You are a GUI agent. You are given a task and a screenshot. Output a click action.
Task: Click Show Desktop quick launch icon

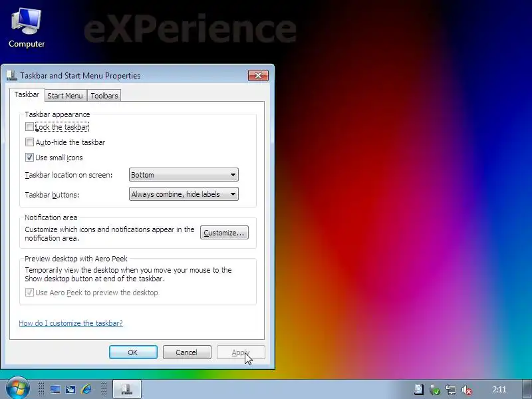(x=55, y=389)
